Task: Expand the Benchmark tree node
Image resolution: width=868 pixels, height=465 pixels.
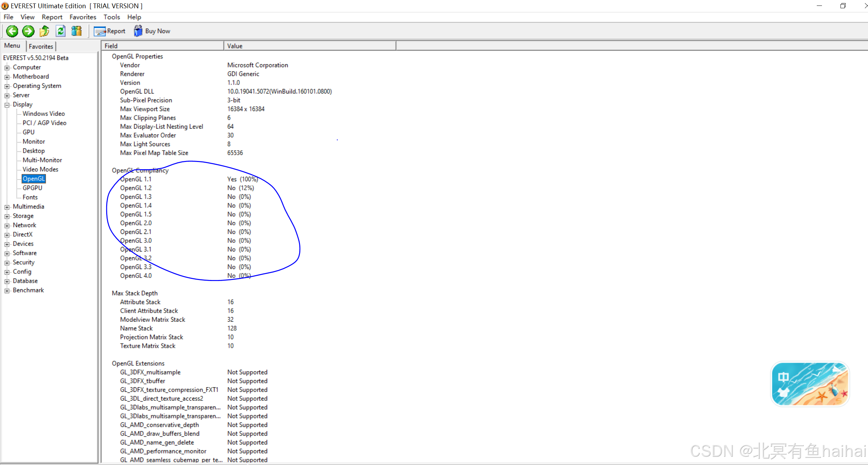Action: click(x=7, y=291)
